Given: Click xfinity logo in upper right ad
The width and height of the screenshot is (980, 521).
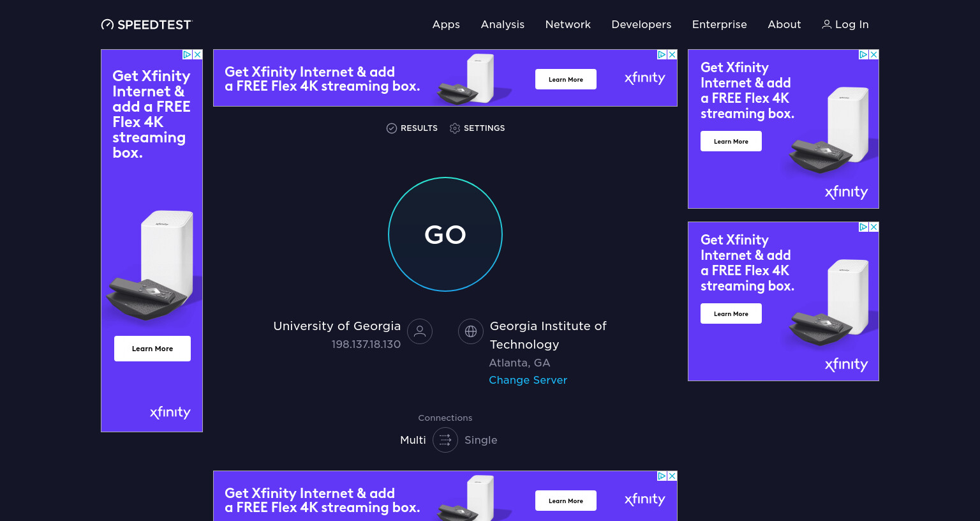Looking at the screenshot, I should tap(846, 192).
